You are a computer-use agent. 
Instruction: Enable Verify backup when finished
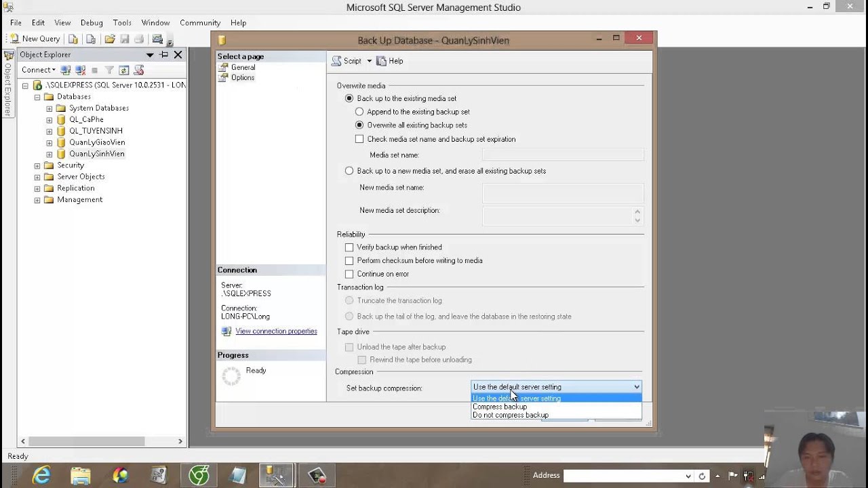pos(349,247)
